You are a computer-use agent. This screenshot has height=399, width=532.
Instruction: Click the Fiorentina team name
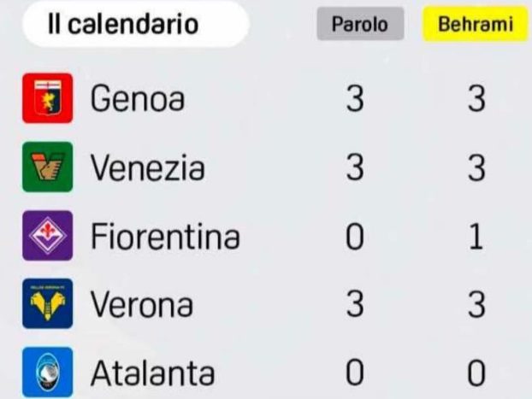click(165, 237)
